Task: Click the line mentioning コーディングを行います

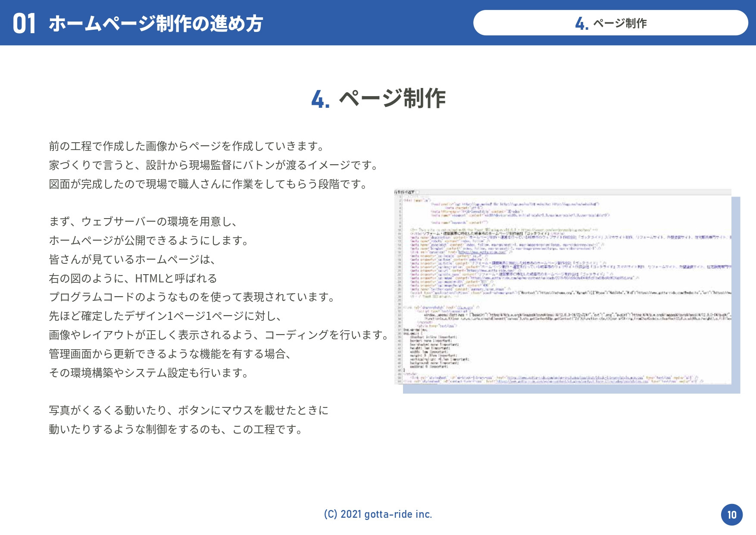Action: 219,335
